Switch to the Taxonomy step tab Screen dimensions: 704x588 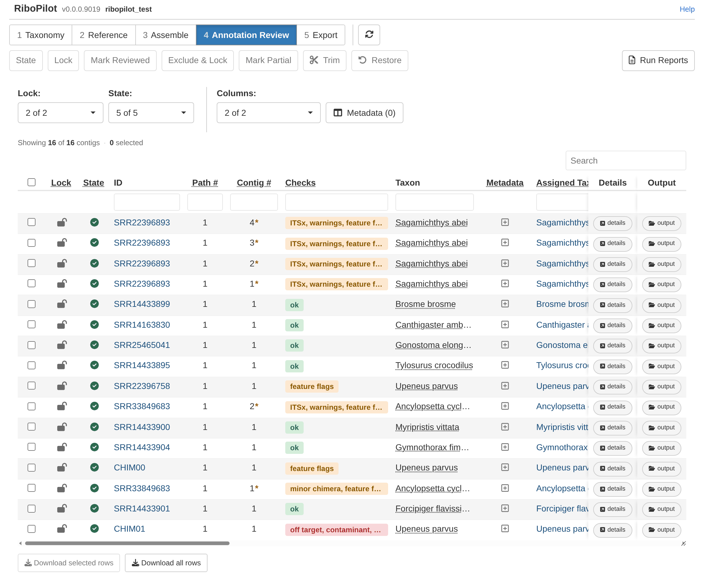coord(41,35)
